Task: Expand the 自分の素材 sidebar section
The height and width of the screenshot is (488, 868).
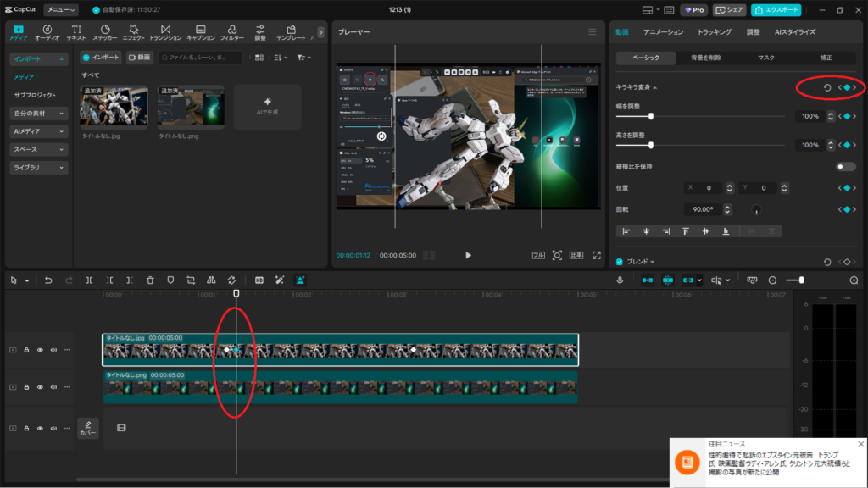Action: point(39,113)
